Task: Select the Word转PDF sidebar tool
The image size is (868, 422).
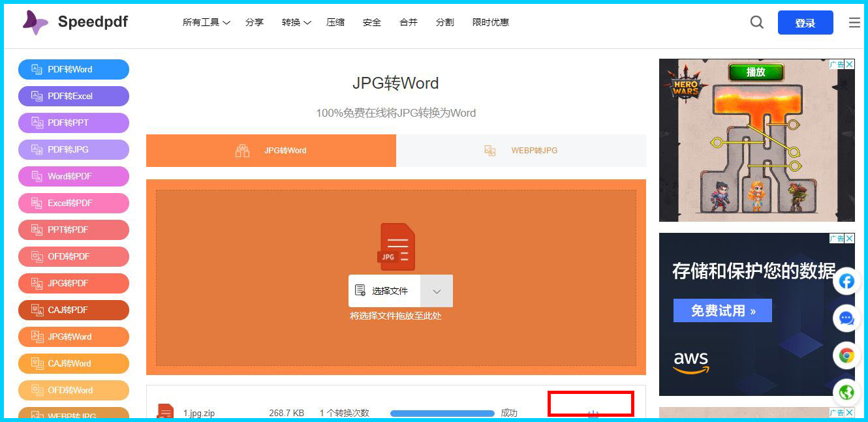Action: click(x=73, y=176)
